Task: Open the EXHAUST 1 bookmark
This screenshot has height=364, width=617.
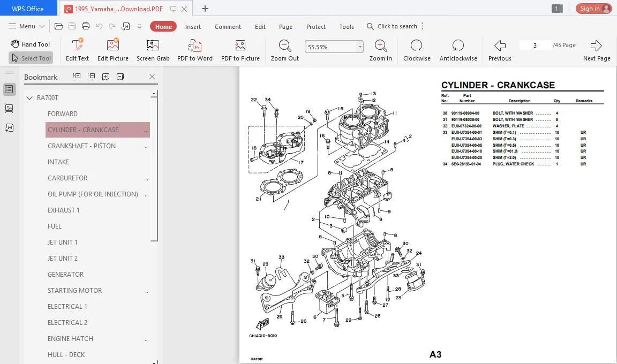Action: pyautogui.click(x=63, y=210)
